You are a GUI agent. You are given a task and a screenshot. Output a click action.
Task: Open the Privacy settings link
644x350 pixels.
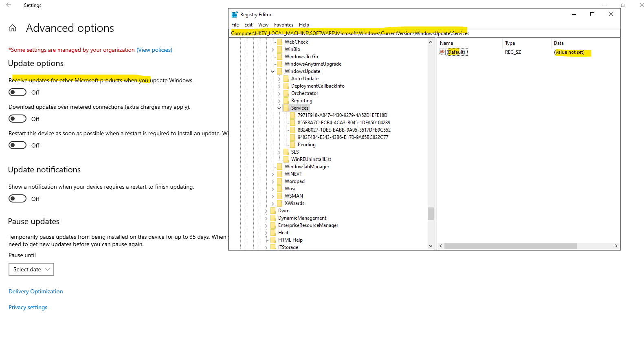[28, 307]
